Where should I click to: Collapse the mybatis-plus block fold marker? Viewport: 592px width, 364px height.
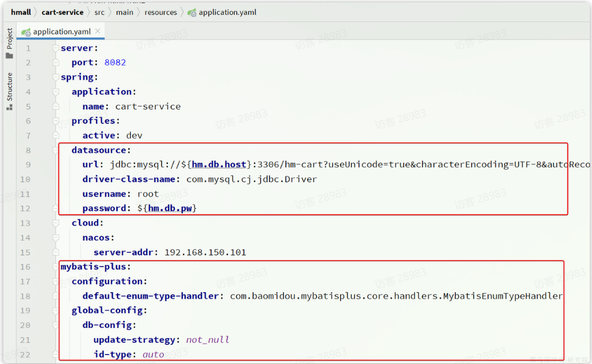click(56, 267)
